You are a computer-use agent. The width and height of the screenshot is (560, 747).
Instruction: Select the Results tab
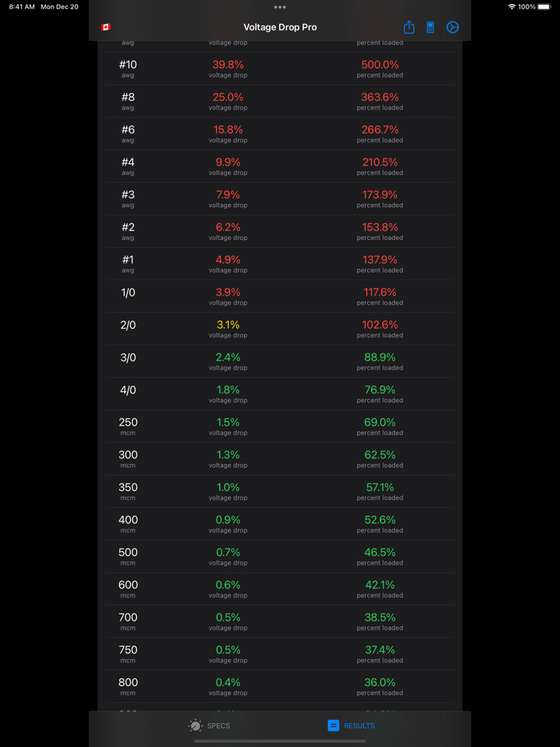(x=350, y=725)
